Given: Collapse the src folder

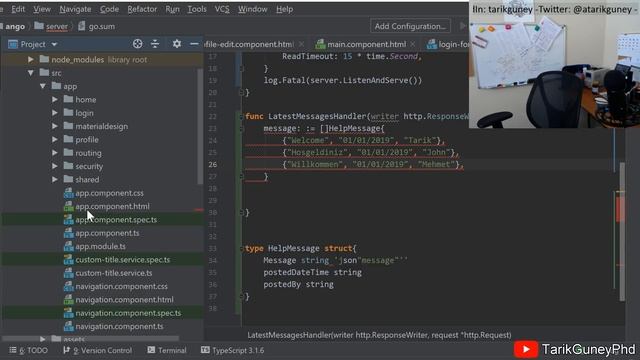Looking at the screenshot, I should coord(31,73).
